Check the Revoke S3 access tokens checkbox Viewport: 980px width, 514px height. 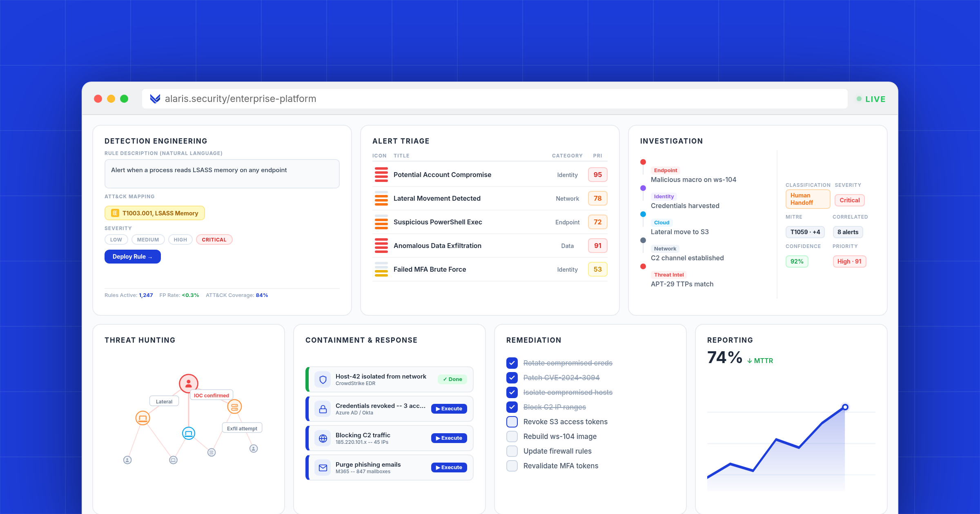tap(512, 421)
